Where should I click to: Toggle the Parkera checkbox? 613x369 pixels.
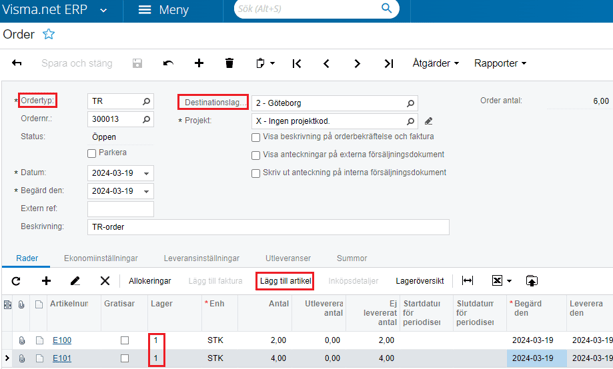point(91,153)
